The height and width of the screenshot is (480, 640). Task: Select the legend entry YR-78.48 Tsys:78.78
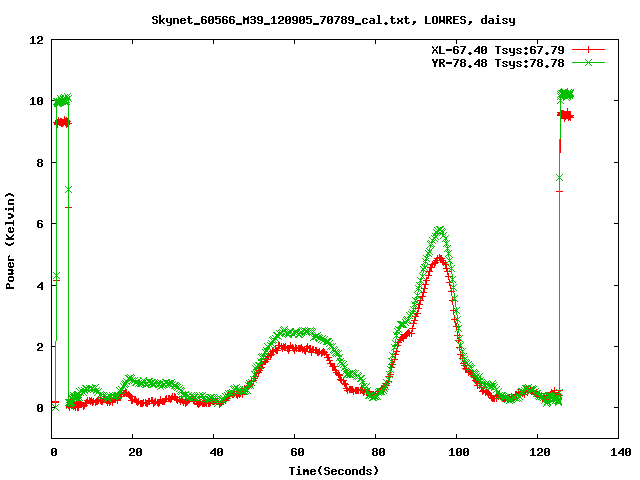tap(498, 63)
